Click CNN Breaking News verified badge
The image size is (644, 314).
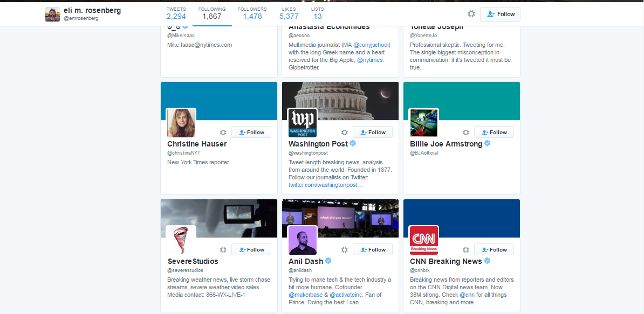click(x=487, y=261)
